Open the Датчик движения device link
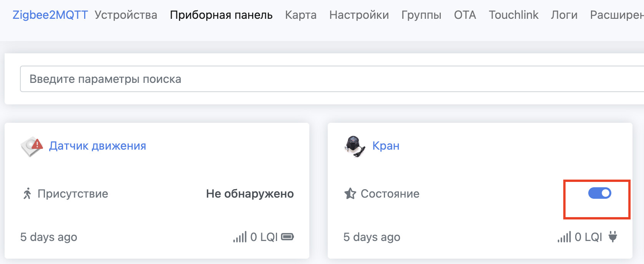The image size is (644, 264). coord(98,146)
